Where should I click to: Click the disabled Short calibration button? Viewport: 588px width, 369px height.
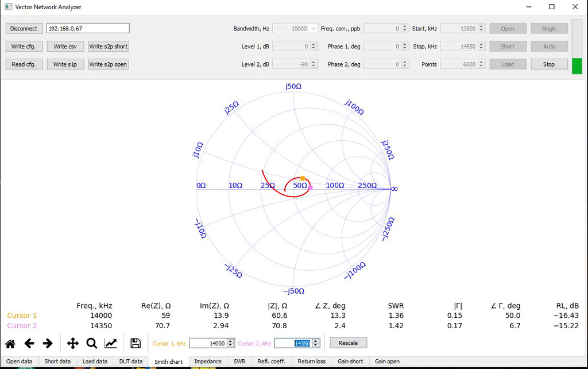pos(508,47)
